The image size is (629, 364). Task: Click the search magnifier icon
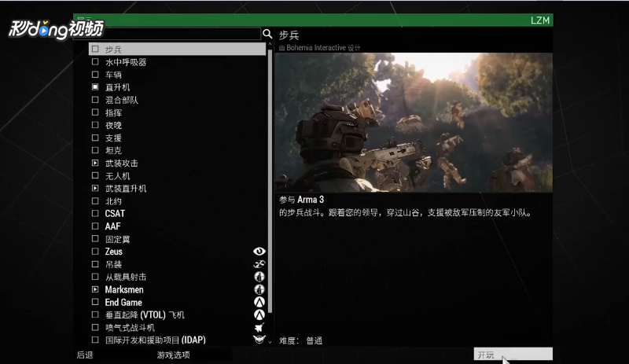point(267,34)
